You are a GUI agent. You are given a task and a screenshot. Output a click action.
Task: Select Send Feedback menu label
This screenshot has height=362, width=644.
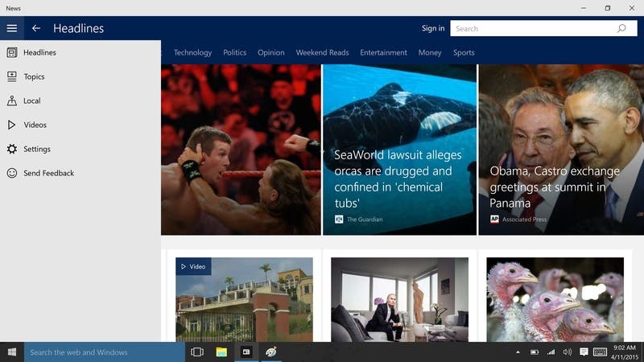tap(49, 173)
